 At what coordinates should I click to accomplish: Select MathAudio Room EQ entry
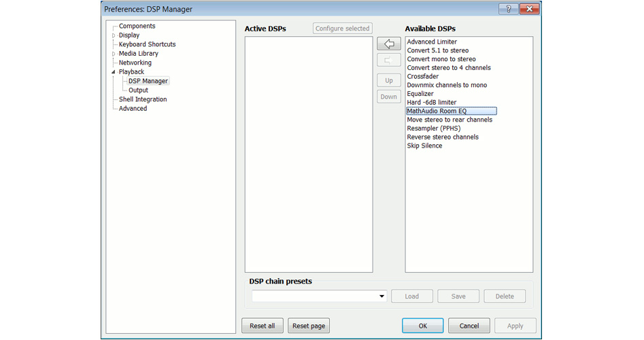click(452, 111)
